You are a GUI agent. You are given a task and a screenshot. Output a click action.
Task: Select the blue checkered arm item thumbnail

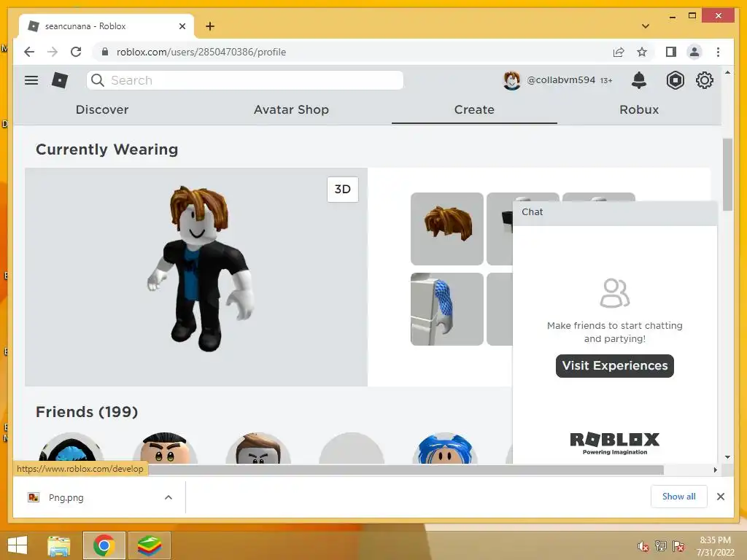pyautogui.click(x=447, y=309)
